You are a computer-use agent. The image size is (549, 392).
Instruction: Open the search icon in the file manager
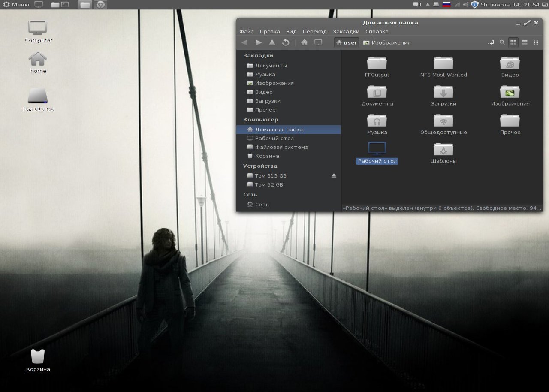tap(502, 42)
